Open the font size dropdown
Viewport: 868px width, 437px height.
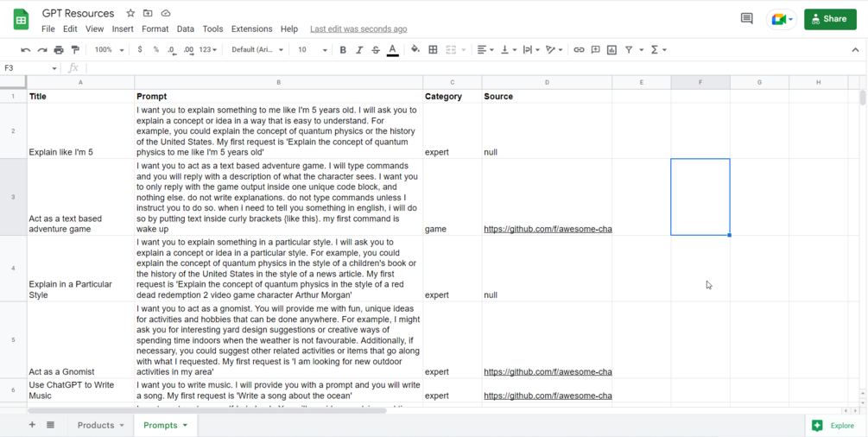coord(312,50)
